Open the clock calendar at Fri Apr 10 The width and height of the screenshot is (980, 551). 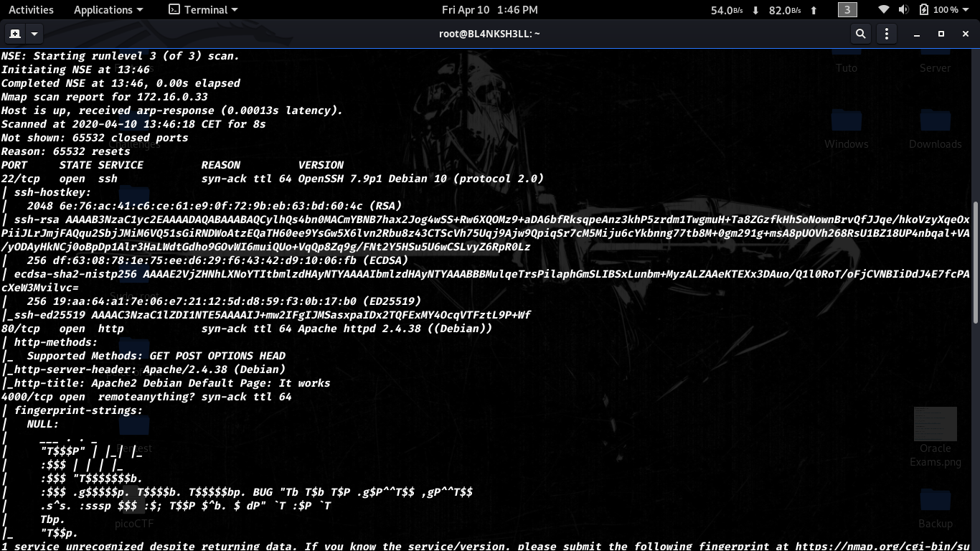click(489, 10)
